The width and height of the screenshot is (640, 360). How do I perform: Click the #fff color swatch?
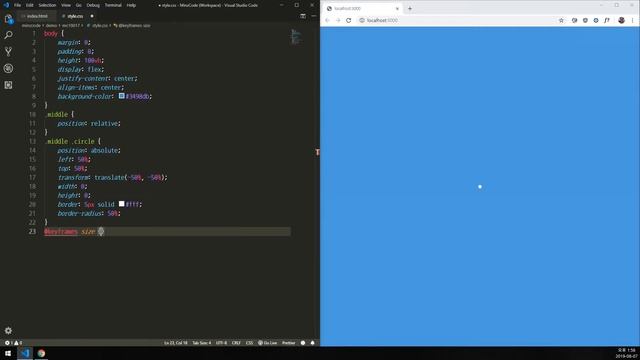pos(122,204)
